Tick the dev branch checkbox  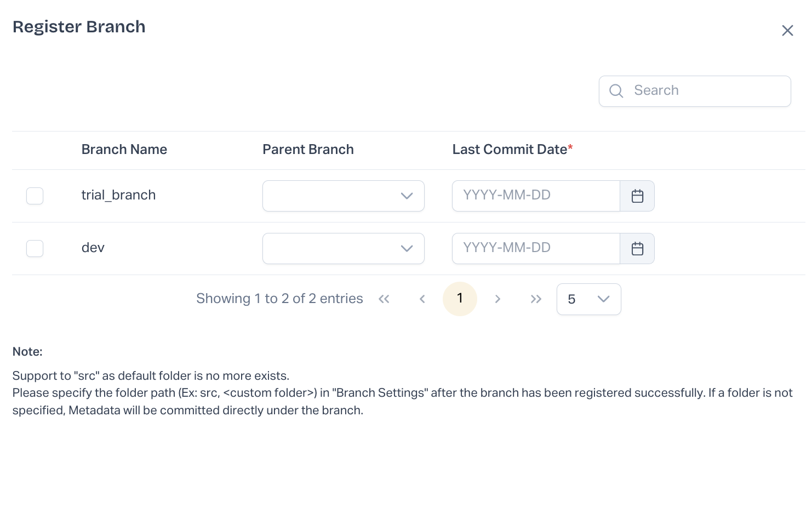pyautogui.click(x=35, y=249)
